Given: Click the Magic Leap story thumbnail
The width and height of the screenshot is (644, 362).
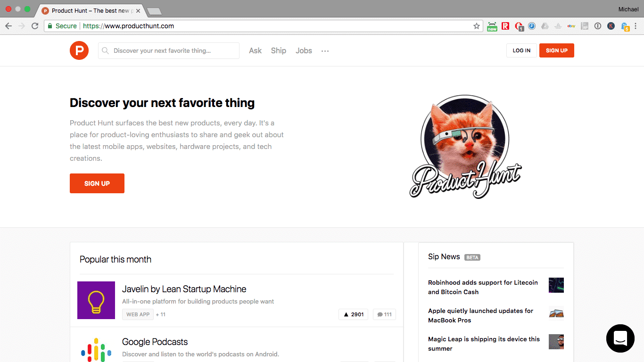Looking at the screenshot, I should coord(556,342).
